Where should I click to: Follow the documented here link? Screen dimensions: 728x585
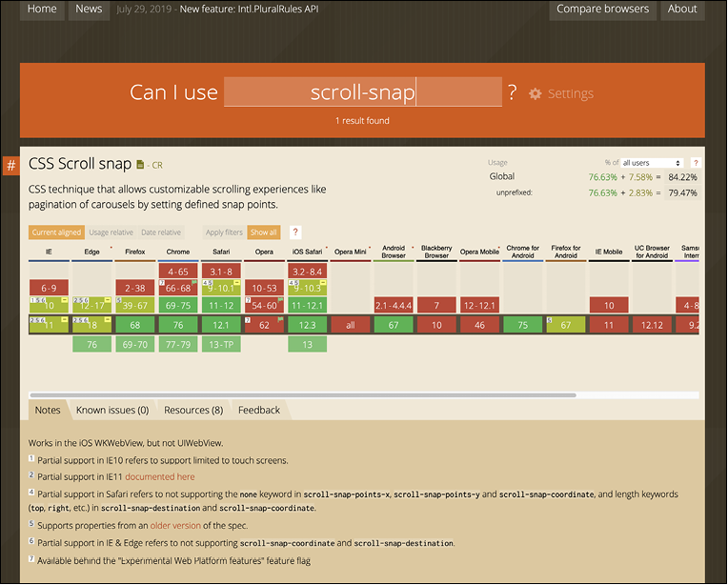tap(159, 476)
